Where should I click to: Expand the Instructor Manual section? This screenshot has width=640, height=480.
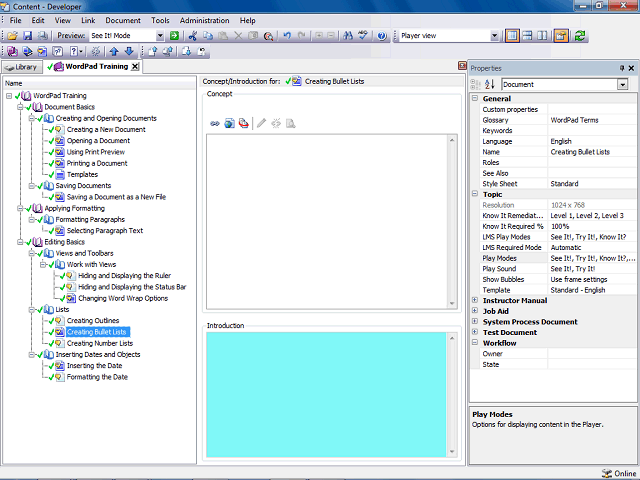coord(475,300)
